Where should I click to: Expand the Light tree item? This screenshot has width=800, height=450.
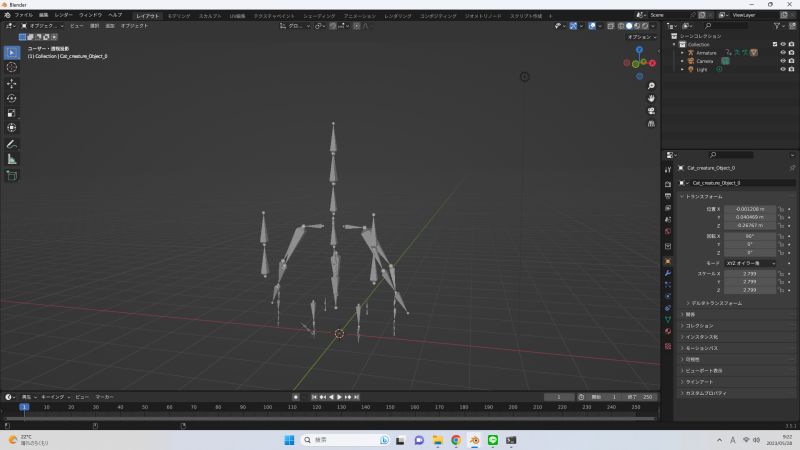tap(682, 69)
